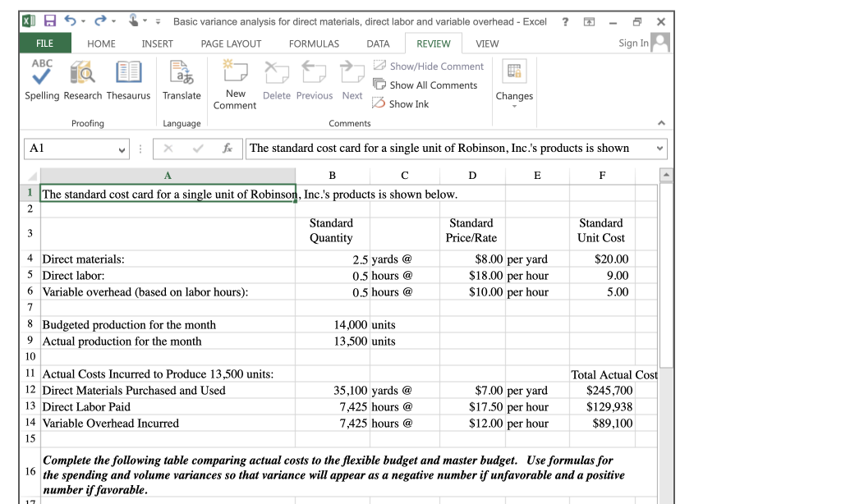This screenshot has height=504, width=841.
Task: Select the "35,100" yards cell
Action: (333, 391)
